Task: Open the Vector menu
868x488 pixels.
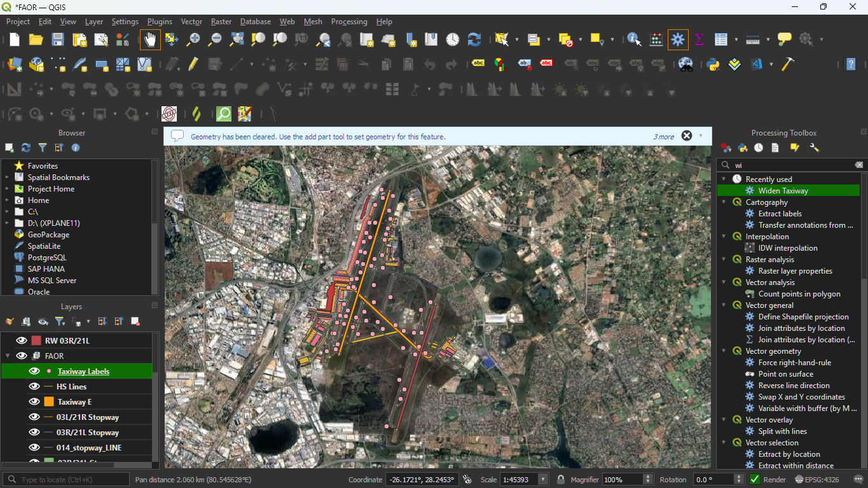Action: (x=191, y=22)
